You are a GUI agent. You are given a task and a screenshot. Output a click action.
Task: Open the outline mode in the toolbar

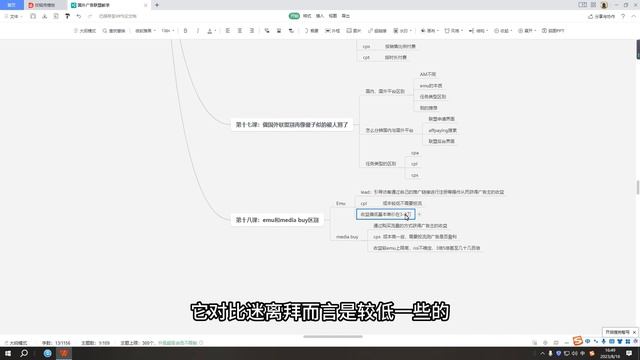pyautogui.click(x=84, y=31)
